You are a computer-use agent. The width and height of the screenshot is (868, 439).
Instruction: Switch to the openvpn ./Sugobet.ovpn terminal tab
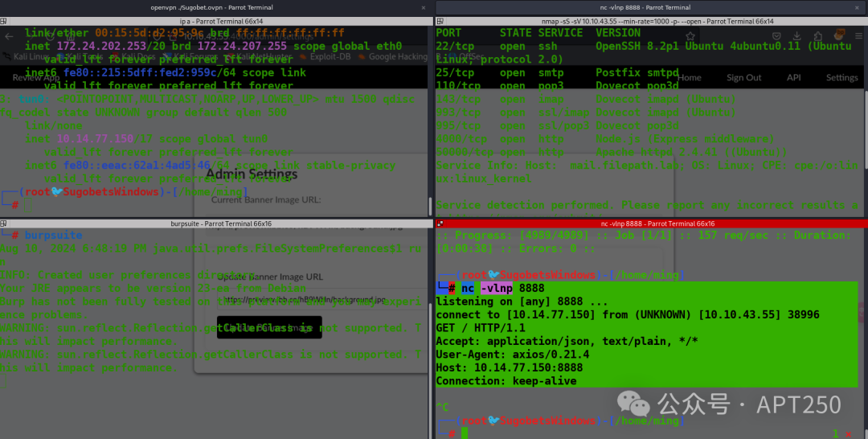point(211,7)
